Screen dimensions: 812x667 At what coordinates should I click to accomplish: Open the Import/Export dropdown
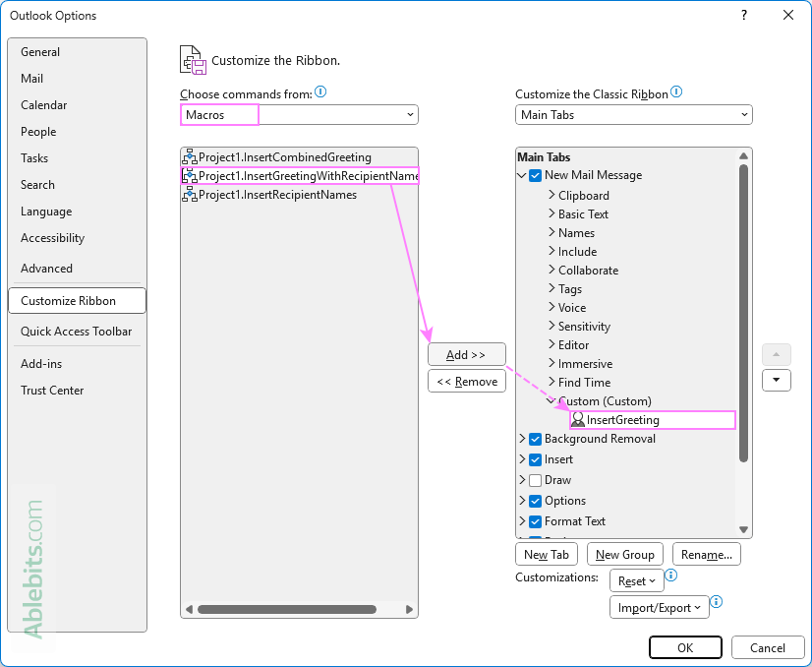(x=660, y=607)
